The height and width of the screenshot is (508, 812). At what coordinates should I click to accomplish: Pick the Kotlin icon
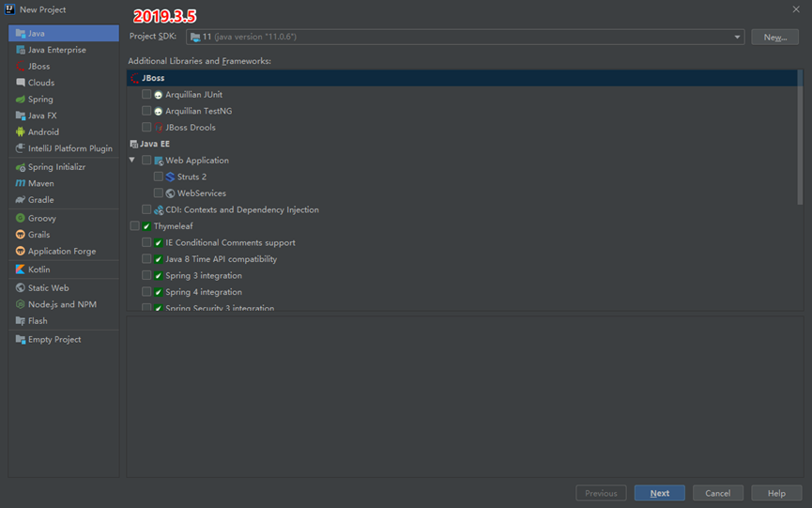click(21, 269)
